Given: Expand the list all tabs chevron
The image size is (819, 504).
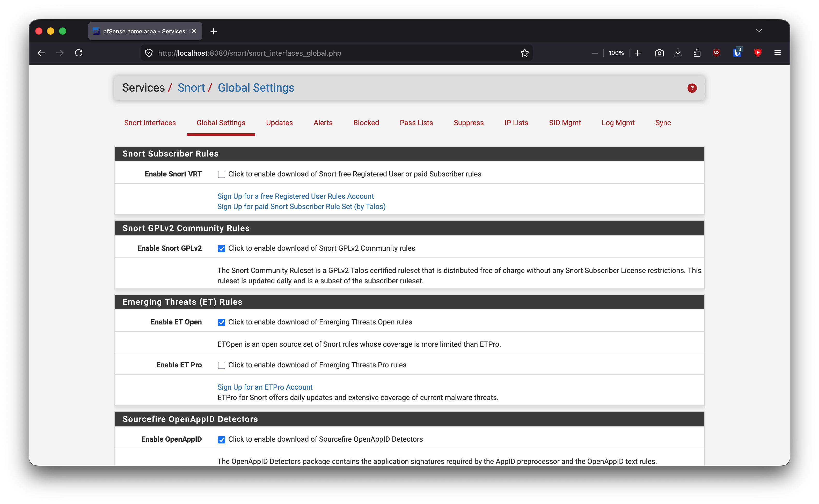Looking at the screenshot, I should [x=759, y=31].
